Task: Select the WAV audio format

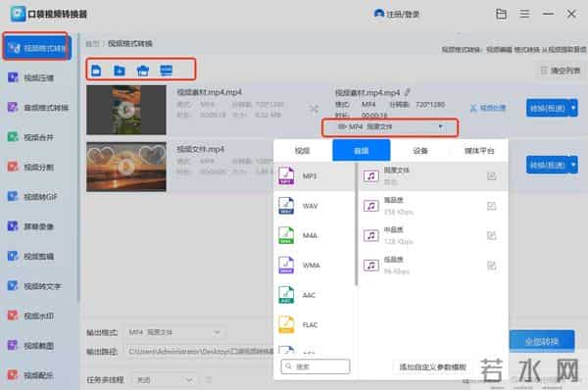Action: (315, 206)
